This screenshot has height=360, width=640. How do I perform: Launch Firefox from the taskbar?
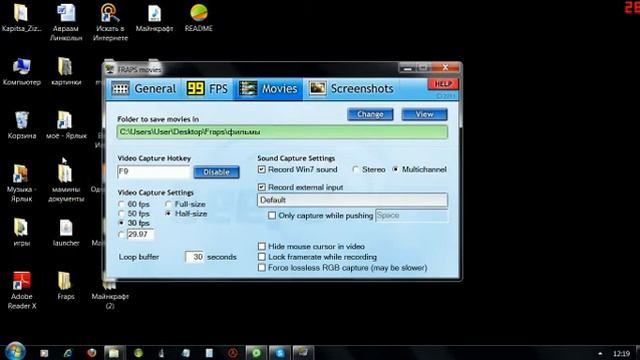pos(91,353)
